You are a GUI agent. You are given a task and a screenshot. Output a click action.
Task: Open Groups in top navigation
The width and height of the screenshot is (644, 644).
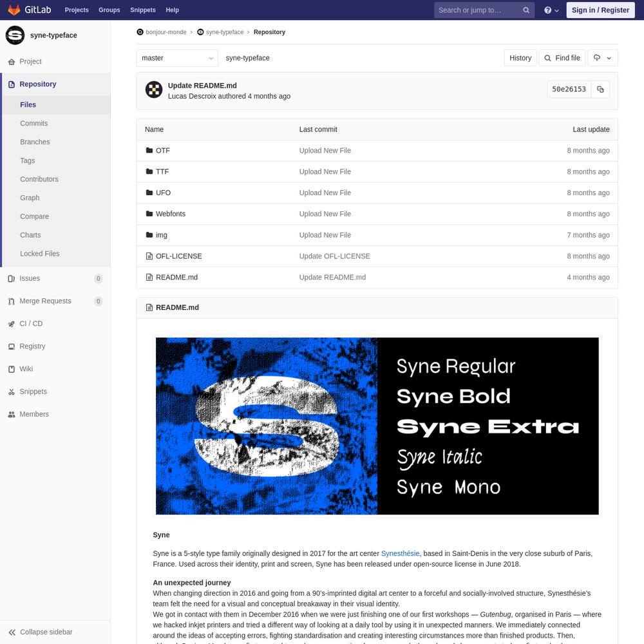(109, 10)
